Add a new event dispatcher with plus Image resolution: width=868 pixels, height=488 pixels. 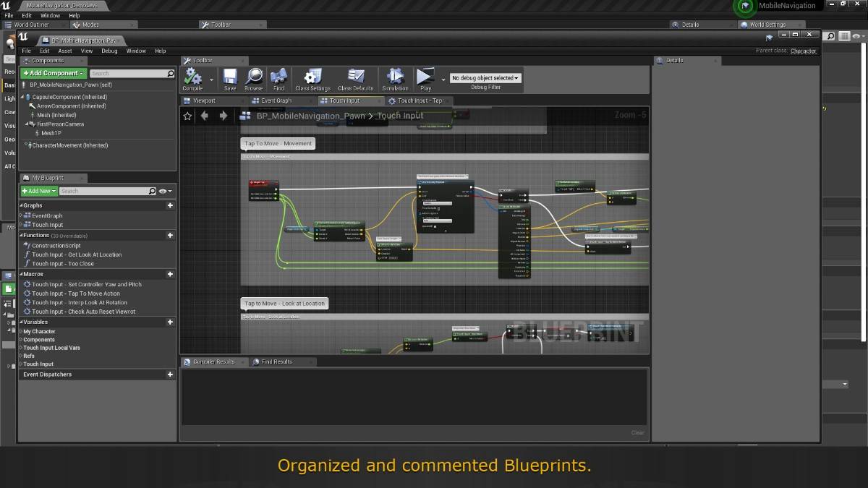pyautogui.click(x=170, y=374)
